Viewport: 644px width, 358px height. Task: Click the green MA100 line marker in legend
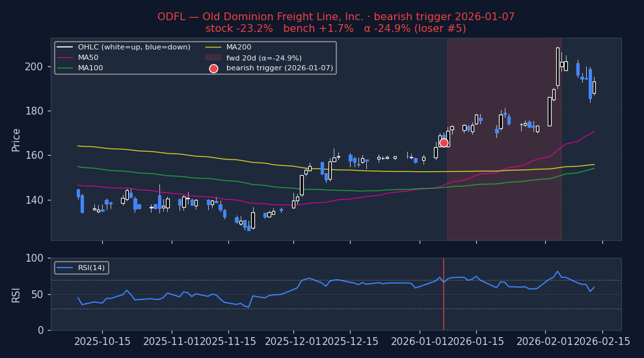[65, 68]
